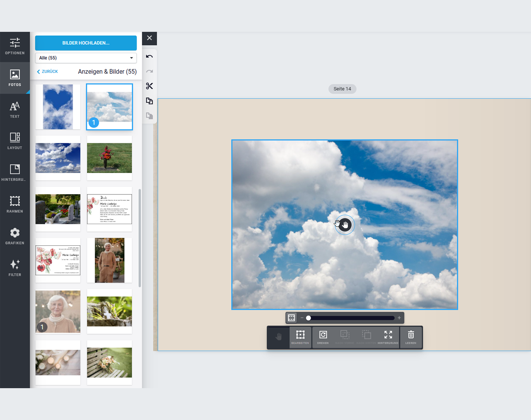Open the Filter panel
The width and height of the screenshot is (531, 420).
point(15,268)
